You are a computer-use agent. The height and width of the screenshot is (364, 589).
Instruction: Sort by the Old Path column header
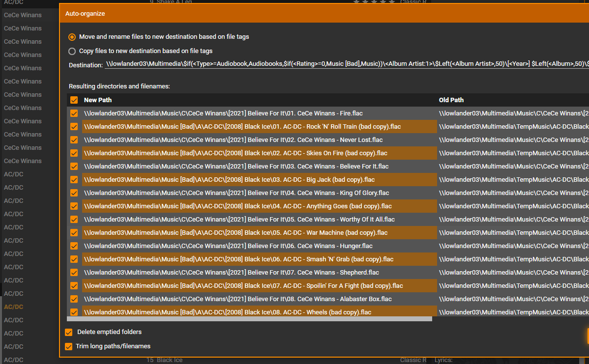click(x=451, y=100)
